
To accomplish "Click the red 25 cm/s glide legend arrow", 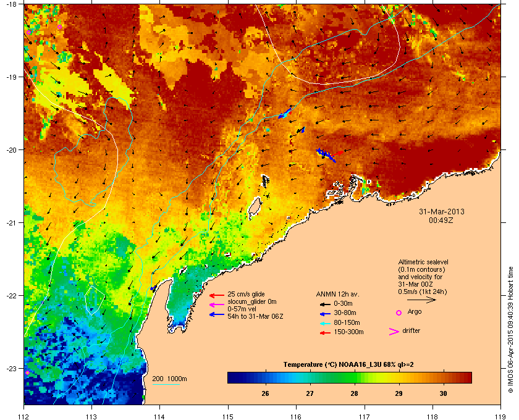I will coord(217,296).
